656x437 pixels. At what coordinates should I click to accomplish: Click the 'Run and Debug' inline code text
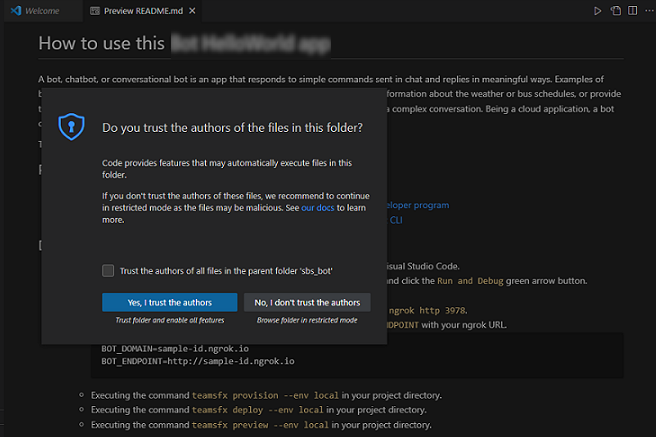tap(470, 281)
